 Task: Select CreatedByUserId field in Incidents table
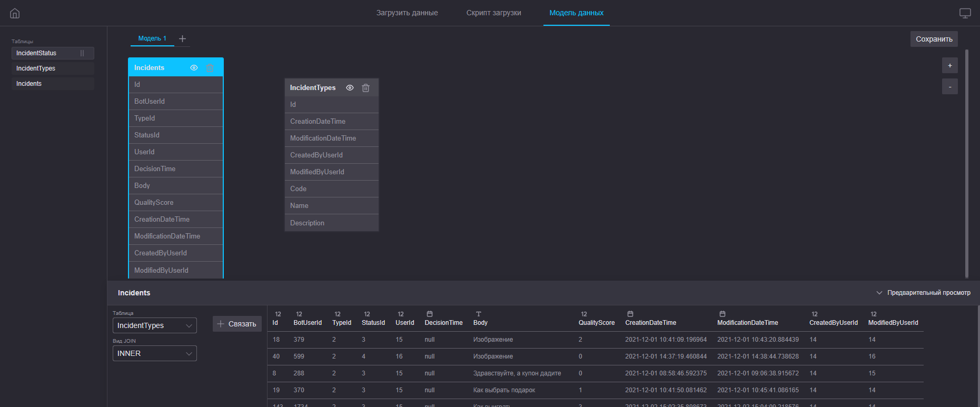176,253
